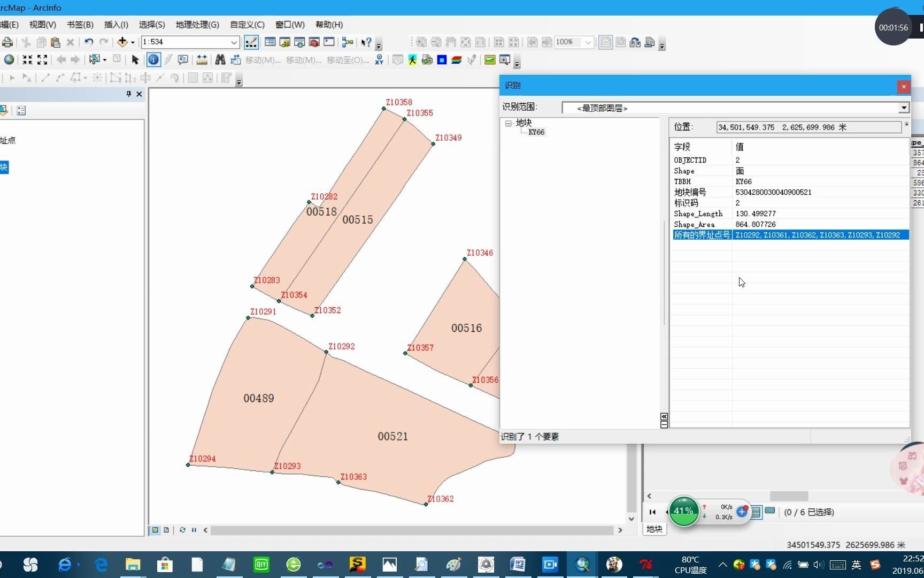Open the Go To XY tool
Image resolution: width=924 pixels, height=578 pixels.
(379, 59)
